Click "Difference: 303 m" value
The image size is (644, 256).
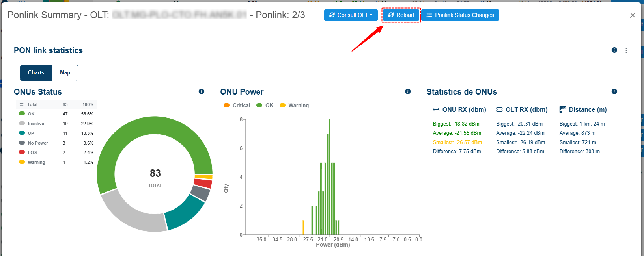[x=580, y=151]
